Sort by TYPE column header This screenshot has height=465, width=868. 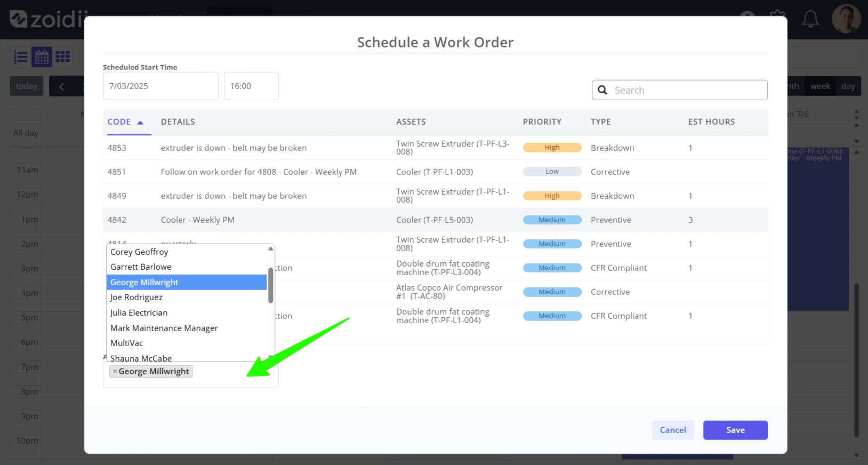[601, 122]
